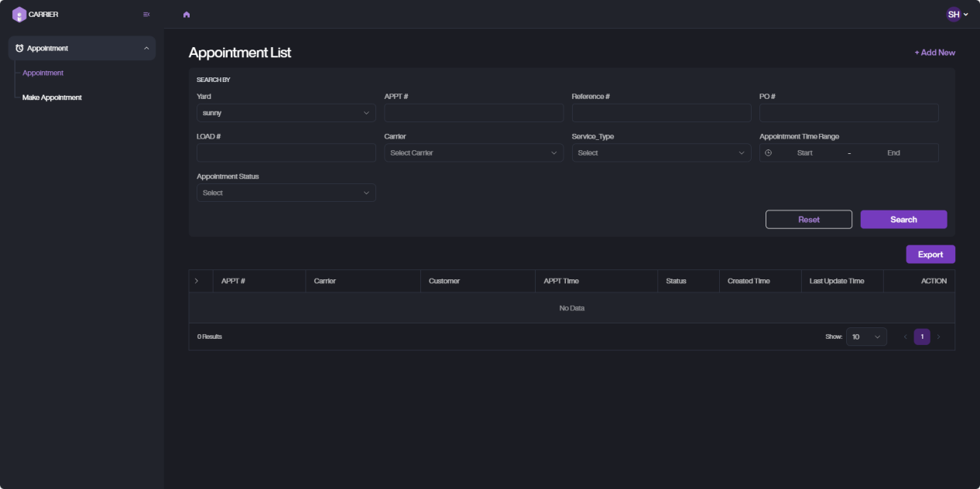The height and width of the screenshot is (489, 980).
Task: Open the Service_Type dropdown
Action: [660, 153]
